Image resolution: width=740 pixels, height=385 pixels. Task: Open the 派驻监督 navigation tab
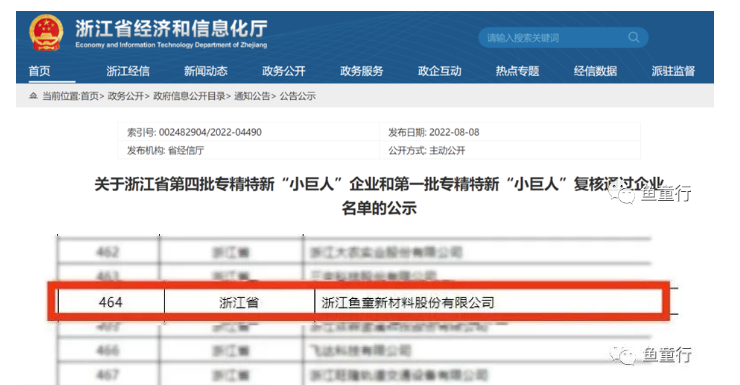[x=673, y=71]
